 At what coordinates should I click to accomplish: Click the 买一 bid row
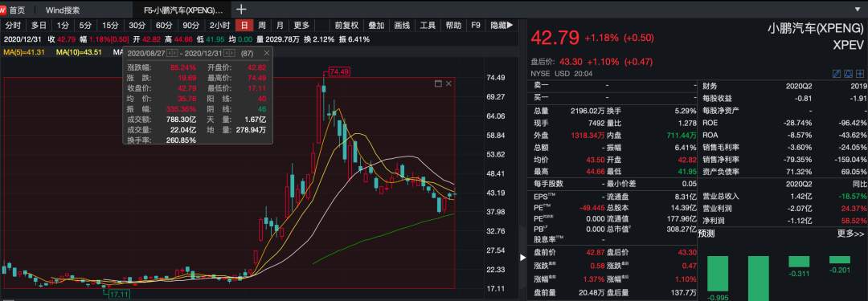tap(615, 98)
